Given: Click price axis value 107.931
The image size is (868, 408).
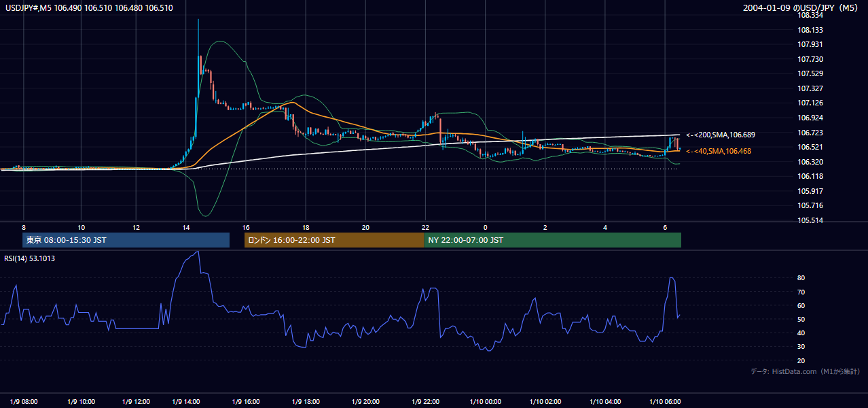Looking at the screenshot, I should [x=810, y=45].
